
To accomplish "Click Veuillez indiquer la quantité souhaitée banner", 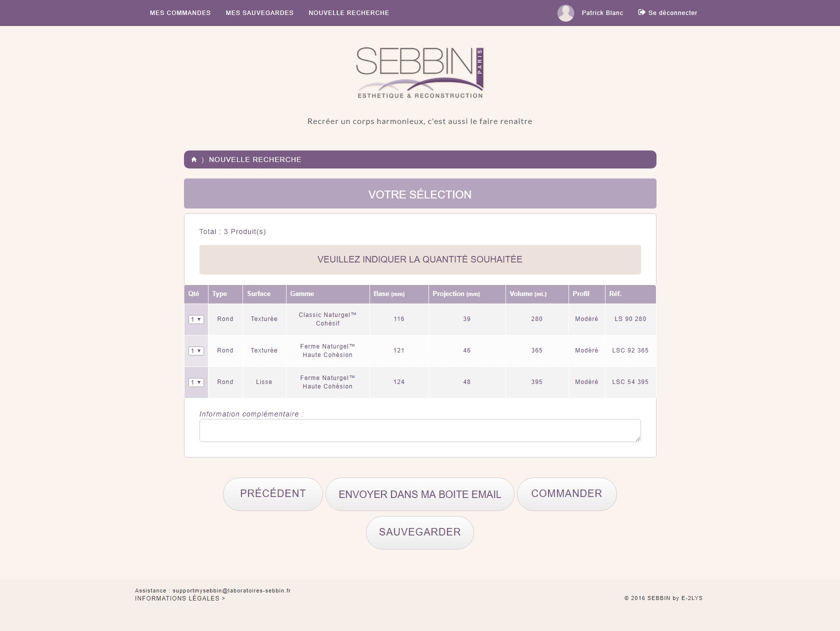I will coord(420,259).
